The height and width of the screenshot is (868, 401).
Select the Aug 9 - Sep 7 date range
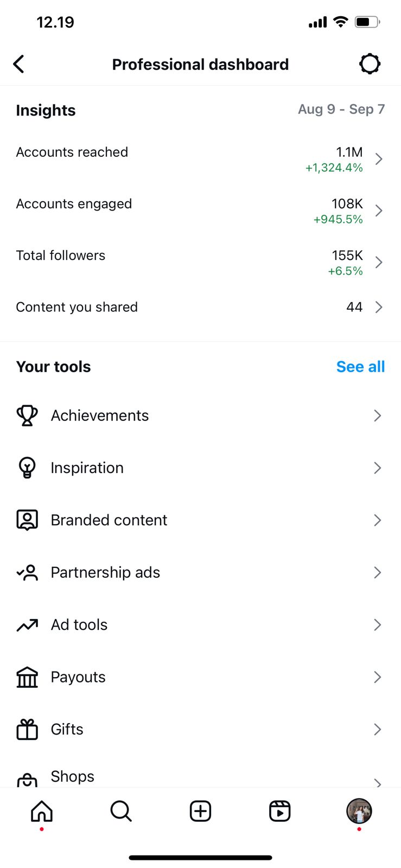[x=341, y=110]
